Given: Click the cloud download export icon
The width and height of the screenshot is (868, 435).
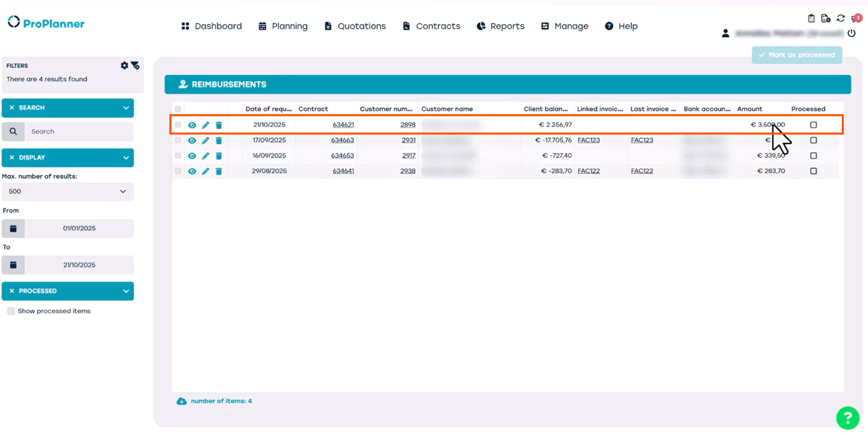Looking at the screenshot, I should click(x=182, y=401).
